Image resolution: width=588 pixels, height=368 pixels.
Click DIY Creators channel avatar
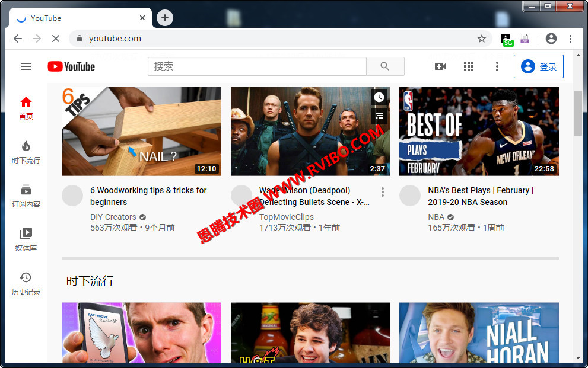[x=72, y=196]
